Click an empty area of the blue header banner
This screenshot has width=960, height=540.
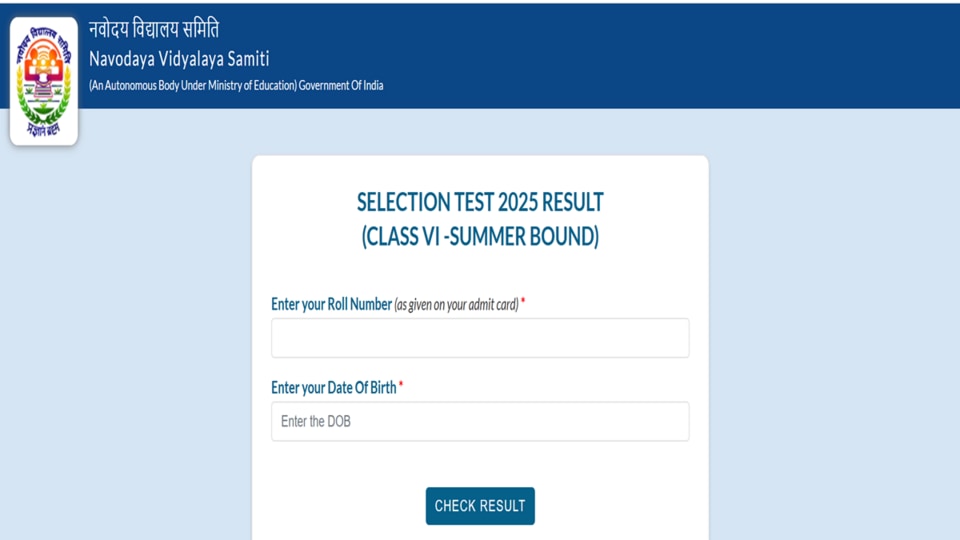(673, 55)
